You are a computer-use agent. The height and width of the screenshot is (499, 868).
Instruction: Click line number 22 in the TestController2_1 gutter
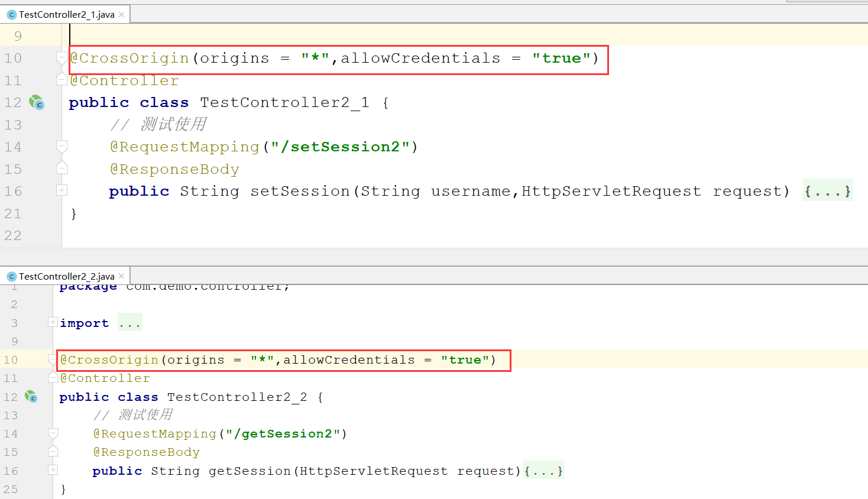(13, 235)
